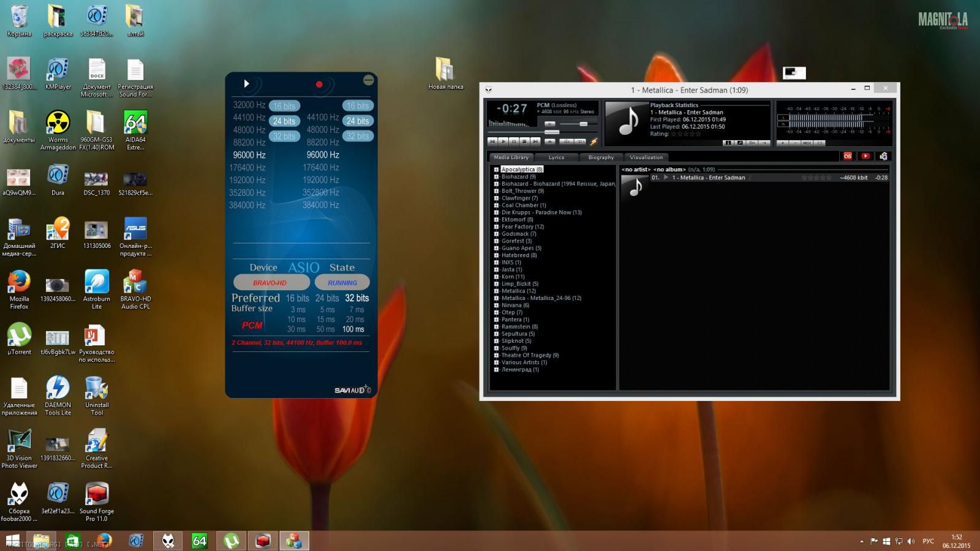Adjust the volume slider in player
Viewport: 980px width, 551px height.
[x=584, y=124]
